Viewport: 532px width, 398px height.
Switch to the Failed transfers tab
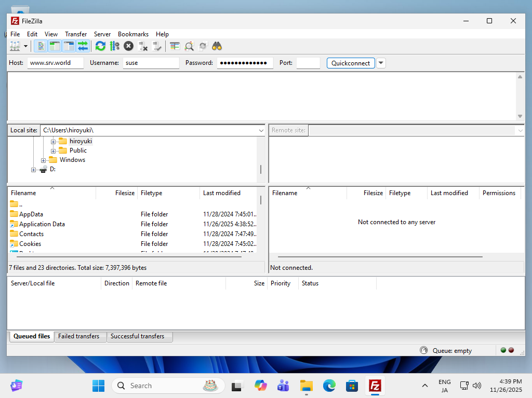point(80,336)
